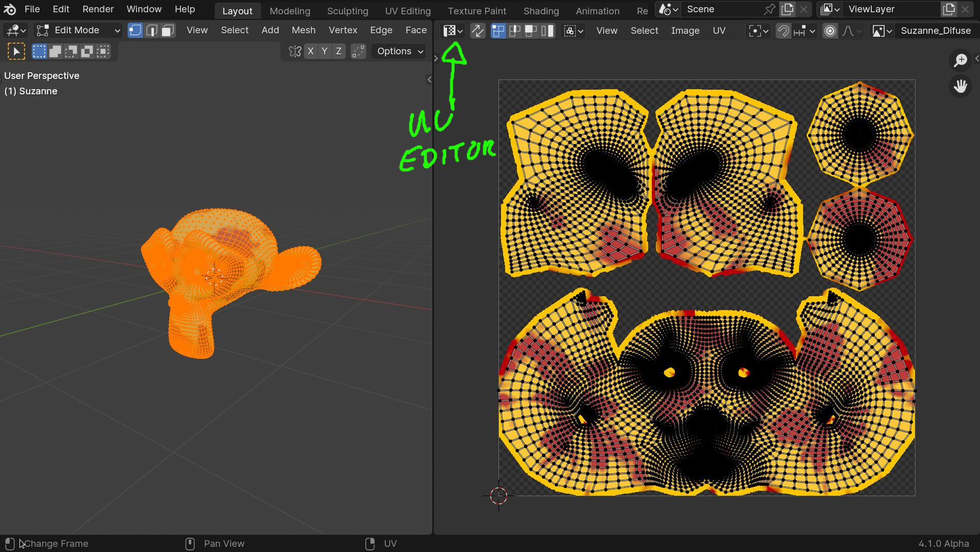Set selection mode to extend
Screen dimensions: 980x552
click(55, 51)
